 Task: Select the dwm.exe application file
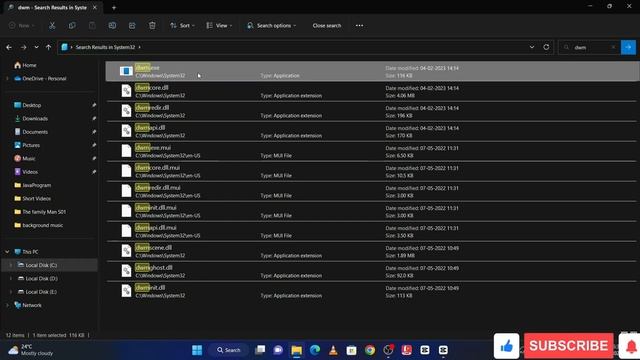coord(372,71)
